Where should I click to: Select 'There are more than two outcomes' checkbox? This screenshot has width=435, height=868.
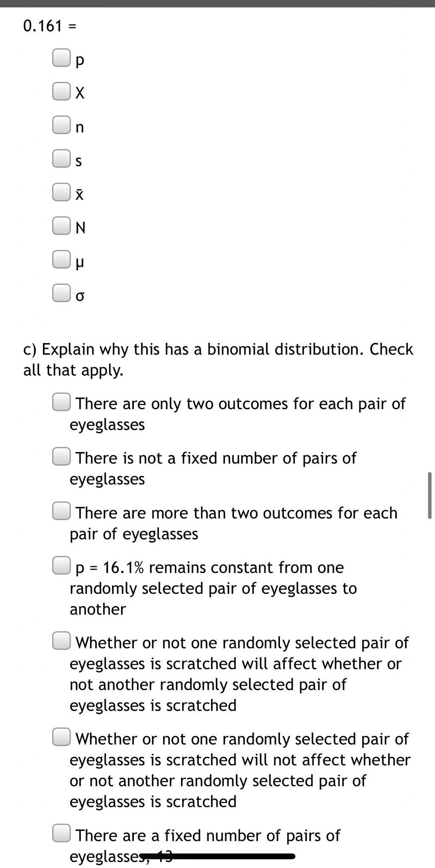click(61, 511)
